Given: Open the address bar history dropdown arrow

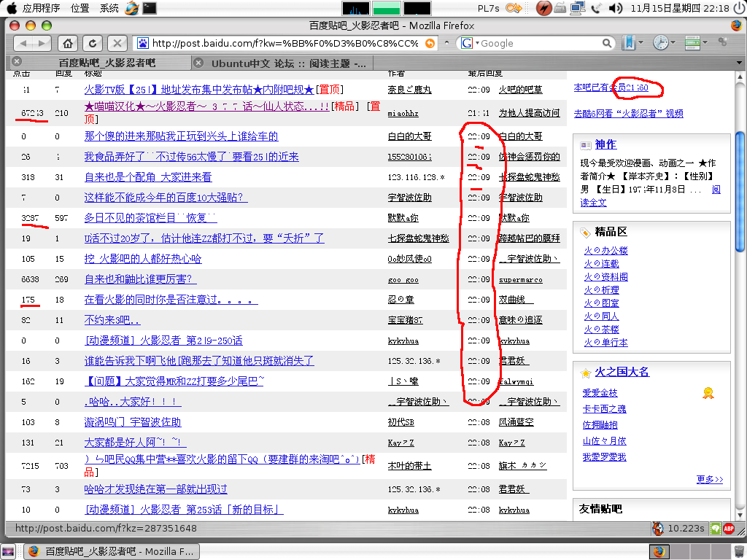Looking at the screenshot, I should 446,43.
